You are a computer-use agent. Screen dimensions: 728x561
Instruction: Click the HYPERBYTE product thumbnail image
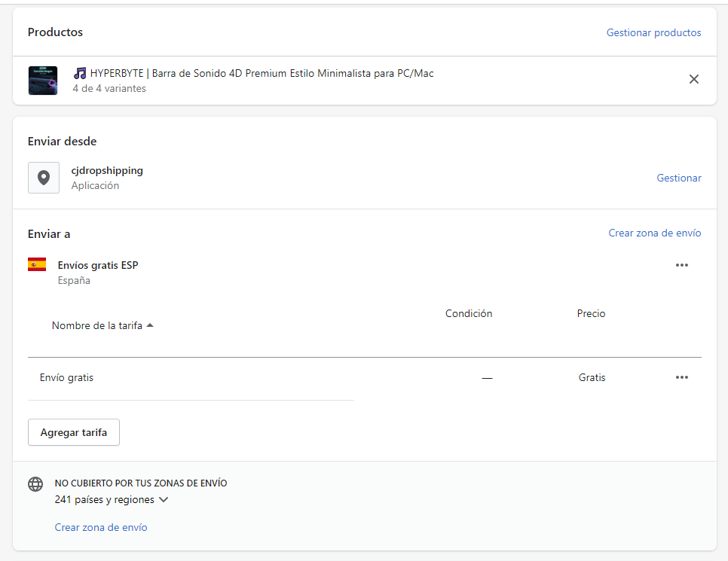[43, 81]
